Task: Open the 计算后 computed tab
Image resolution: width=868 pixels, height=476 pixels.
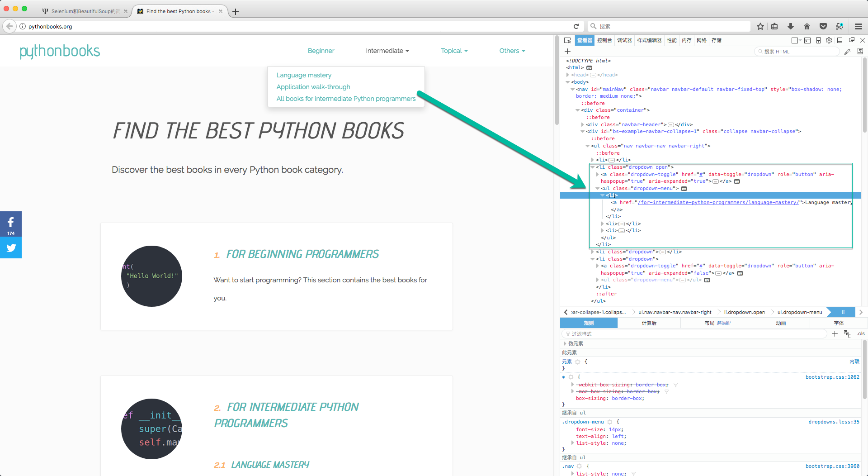Action: (x=649, y=323)
